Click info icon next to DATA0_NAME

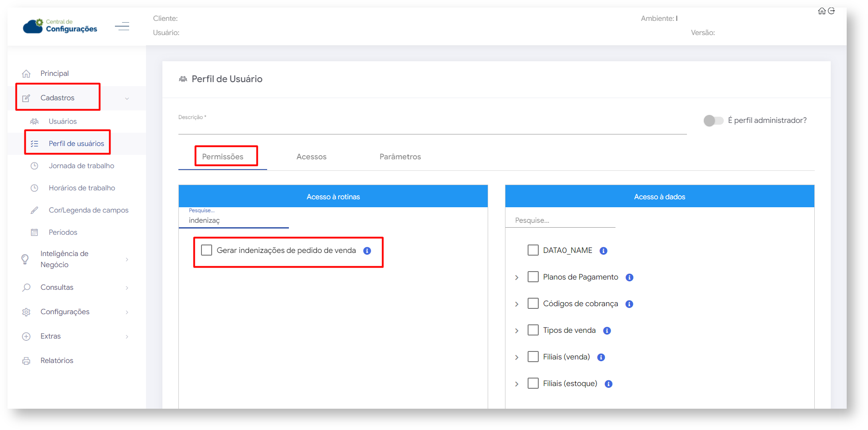[604, 251]
